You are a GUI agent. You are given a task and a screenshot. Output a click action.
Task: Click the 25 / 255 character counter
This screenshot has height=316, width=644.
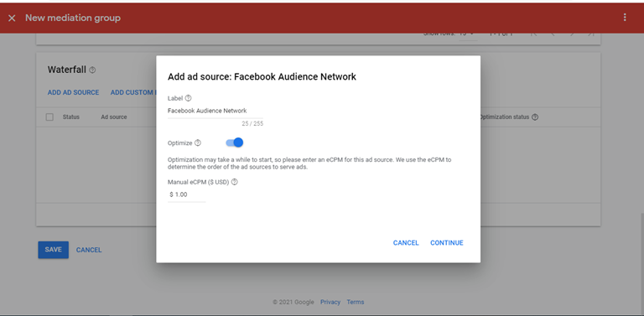pos(252,123)
